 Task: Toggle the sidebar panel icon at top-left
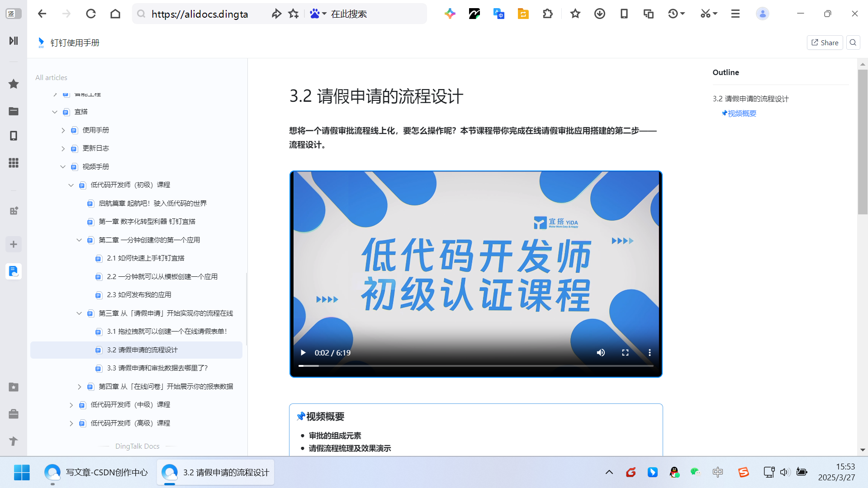(14, 14)
